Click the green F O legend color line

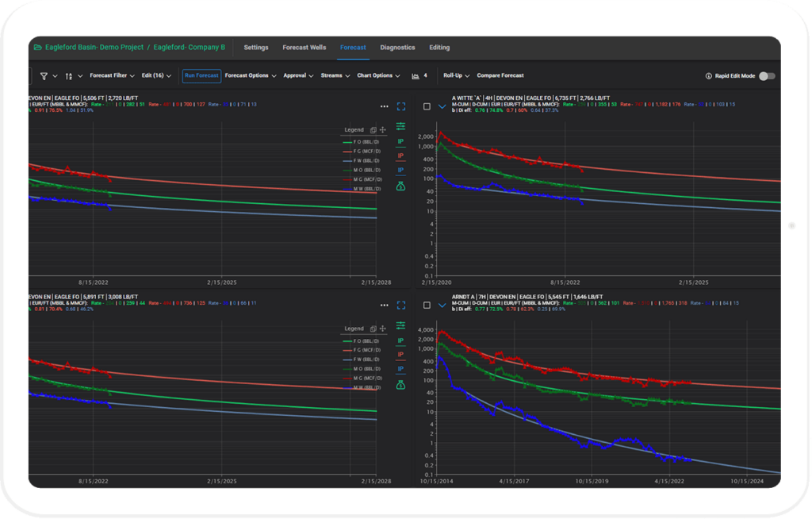click(347, 141)
